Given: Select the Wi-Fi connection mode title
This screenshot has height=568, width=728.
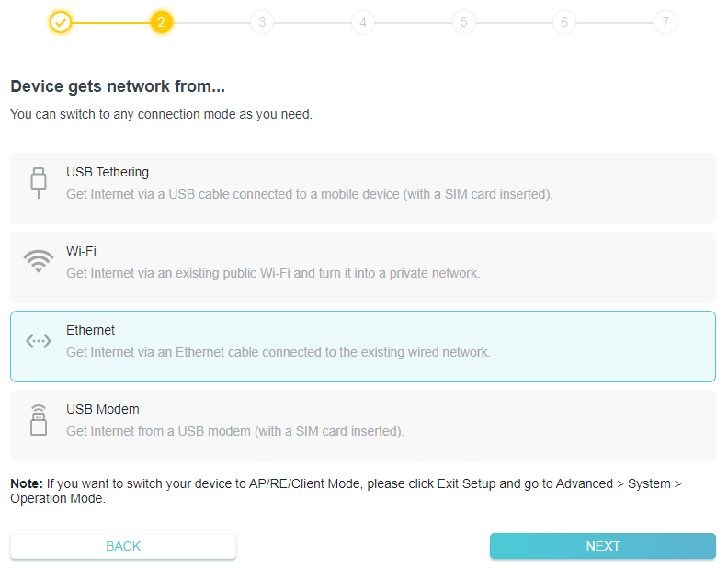Looking at the screenshot, I should (x=81, y=251).
